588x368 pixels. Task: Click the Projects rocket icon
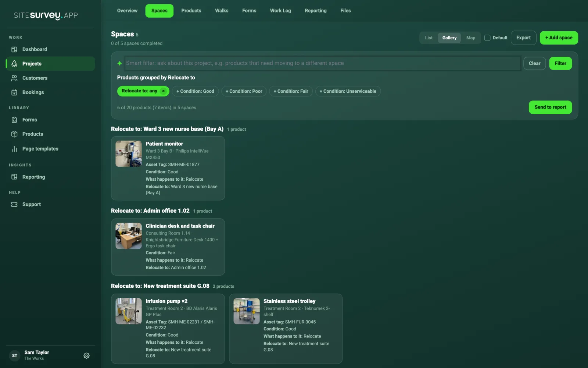(14, 64)
